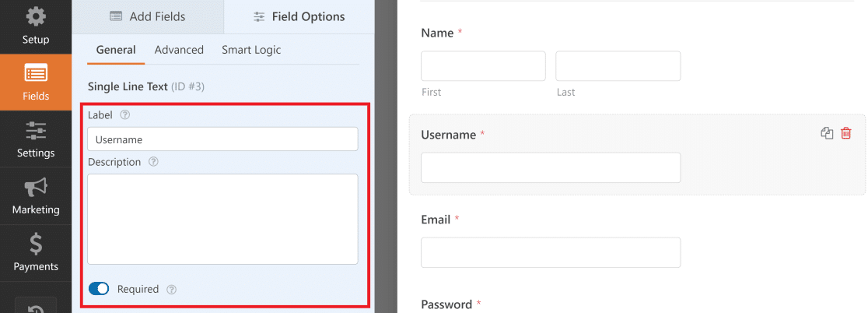Show help tooltip for Description

click(154, 162)
